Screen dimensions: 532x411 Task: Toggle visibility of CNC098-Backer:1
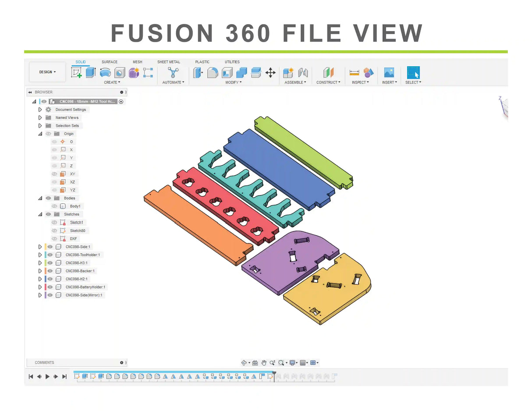(x=50, y=271)
